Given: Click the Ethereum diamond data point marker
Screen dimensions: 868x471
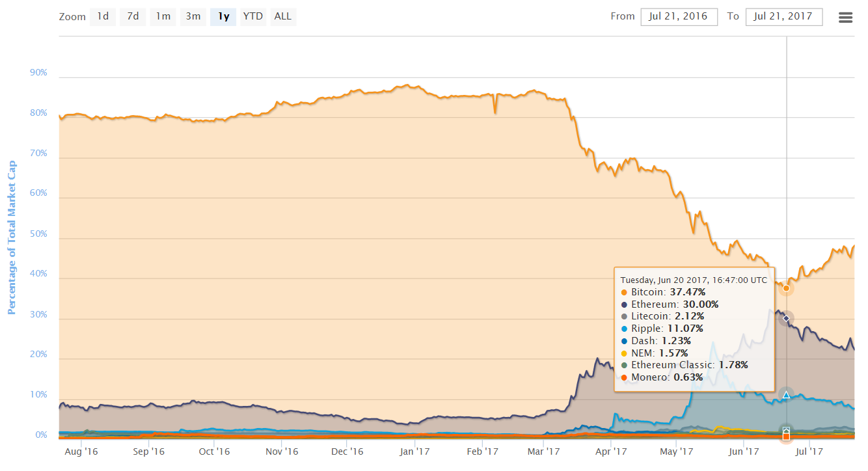Looking at the screenshot, I should 786,318.
